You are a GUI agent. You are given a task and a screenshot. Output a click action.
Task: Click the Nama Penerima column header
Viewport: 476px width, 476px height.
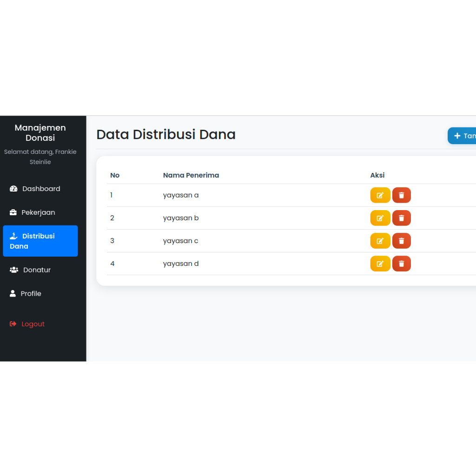191,175
